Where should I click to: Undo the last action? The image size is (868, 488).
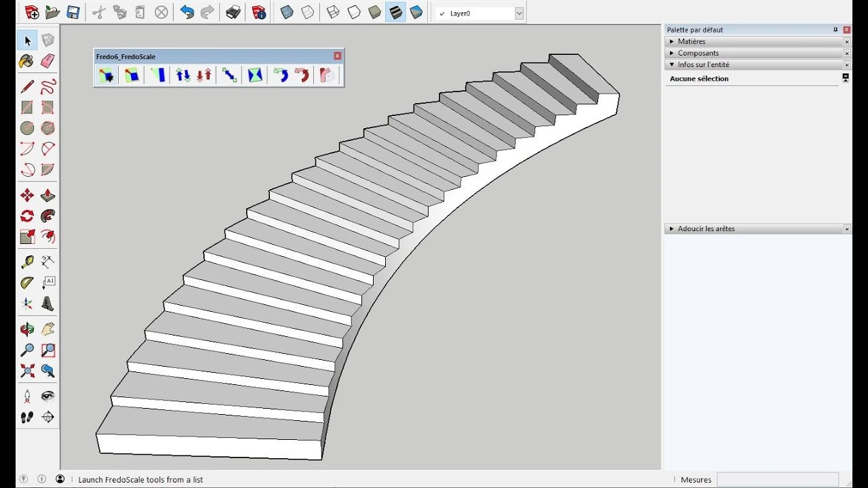tap(186, 12)
